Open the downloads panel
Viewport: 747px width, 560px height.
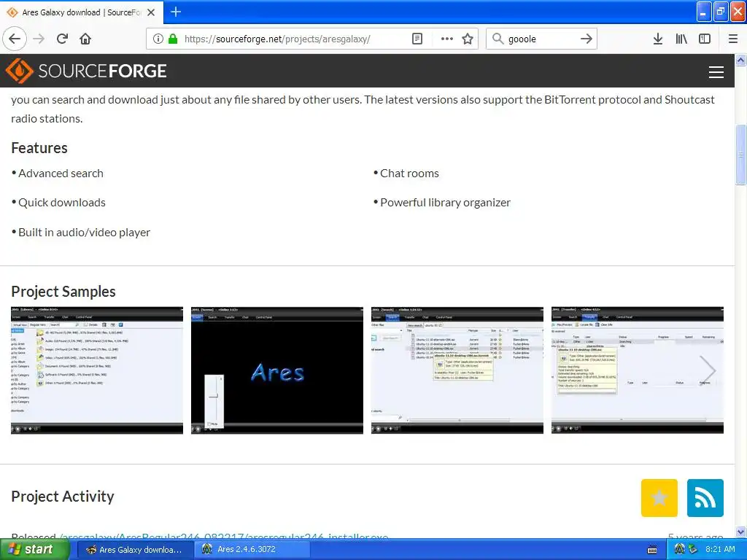[x=658, y=39]
